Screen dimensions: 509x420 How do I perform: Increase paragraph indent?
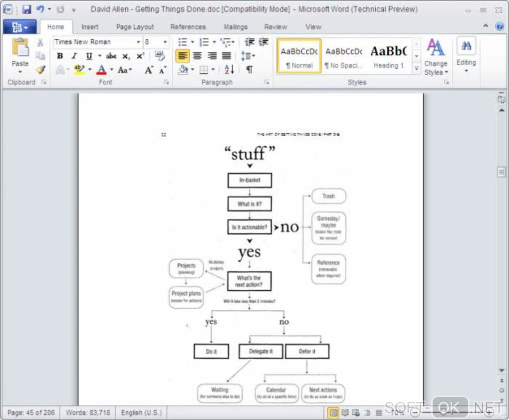point(263,42)
